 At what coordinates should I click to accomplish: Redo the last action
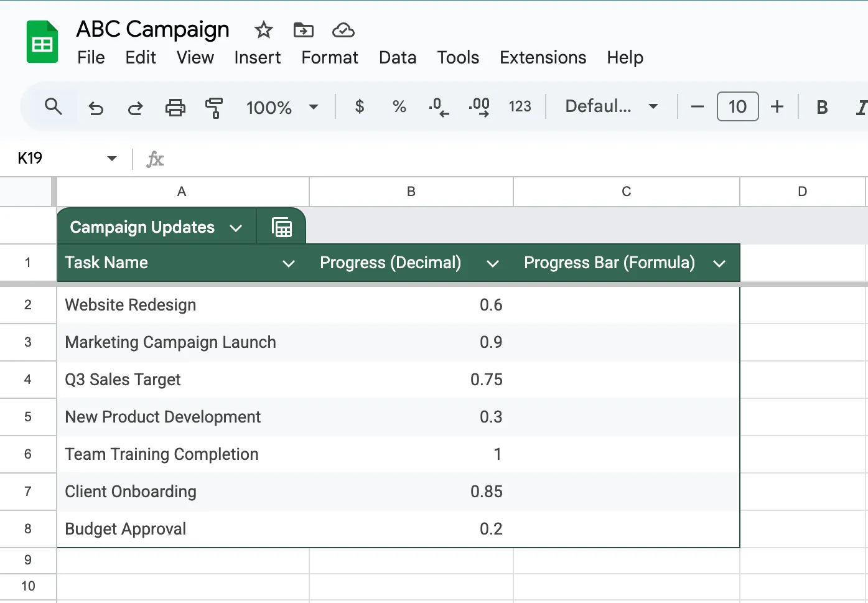135,108
